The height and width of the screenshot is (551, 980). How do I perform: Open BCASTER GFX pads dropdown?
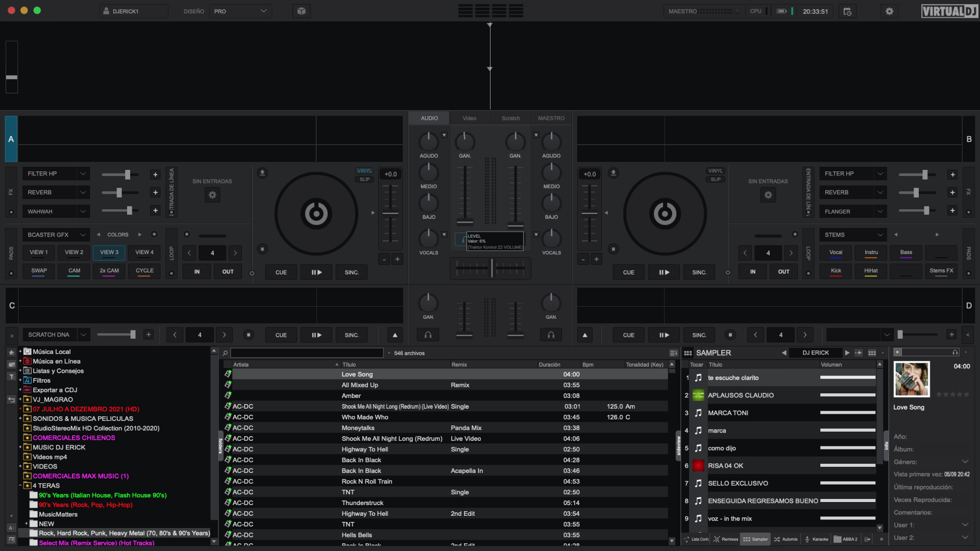click(56, 235)
